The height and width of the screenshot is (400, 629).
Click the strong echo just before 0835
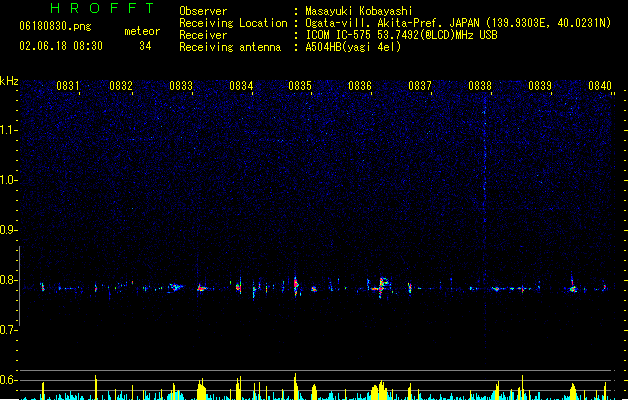point(296,286)
